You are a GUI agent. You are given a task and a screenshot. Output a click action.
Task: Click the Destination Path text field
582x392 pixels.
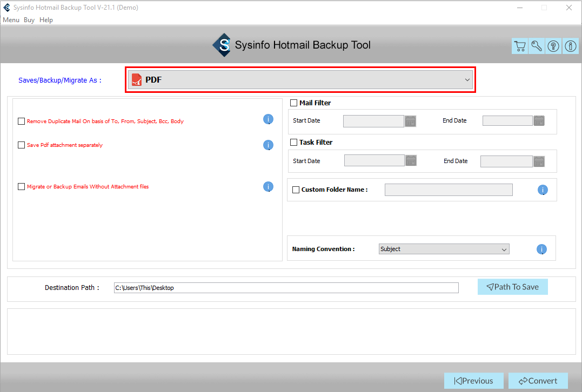tap(286, 288)
